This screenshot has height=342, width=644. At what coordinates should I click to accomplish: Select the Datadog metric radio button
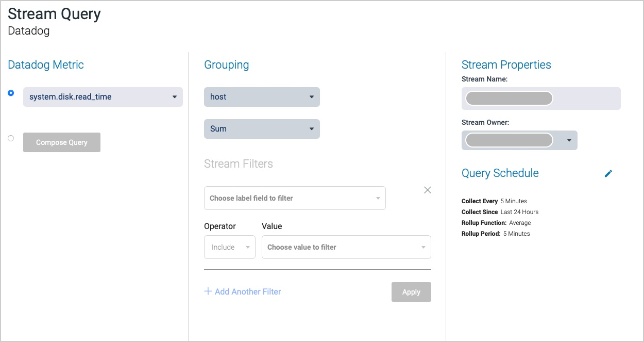(x=11, y=93)
